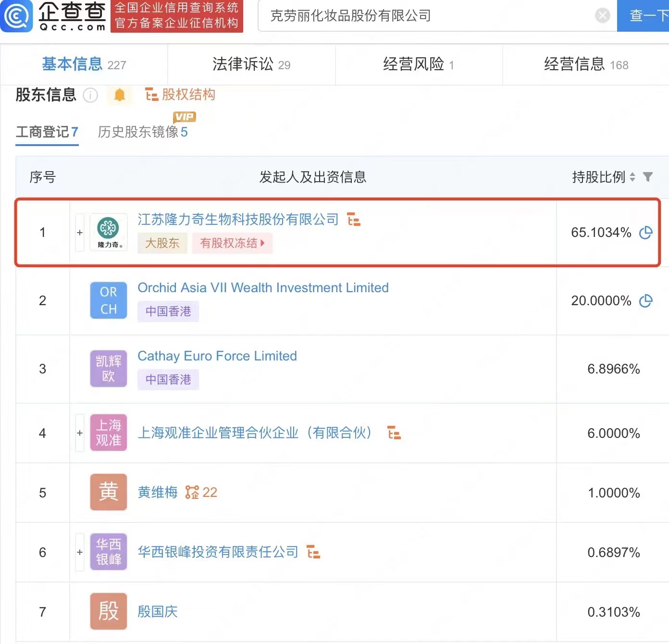Open the 经营风险 1 tab
669x644 pixels.
[x=419, y=64]
